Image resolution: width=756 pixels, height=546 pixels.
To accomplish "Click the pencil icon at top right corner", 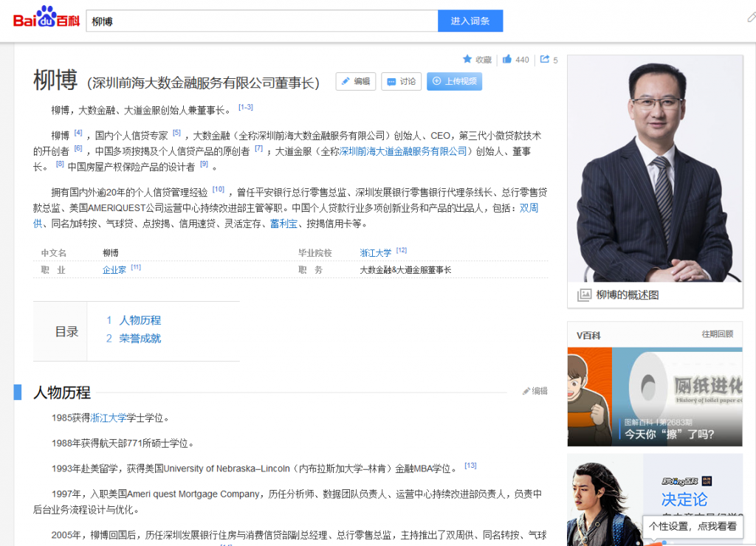I will 751,18.
